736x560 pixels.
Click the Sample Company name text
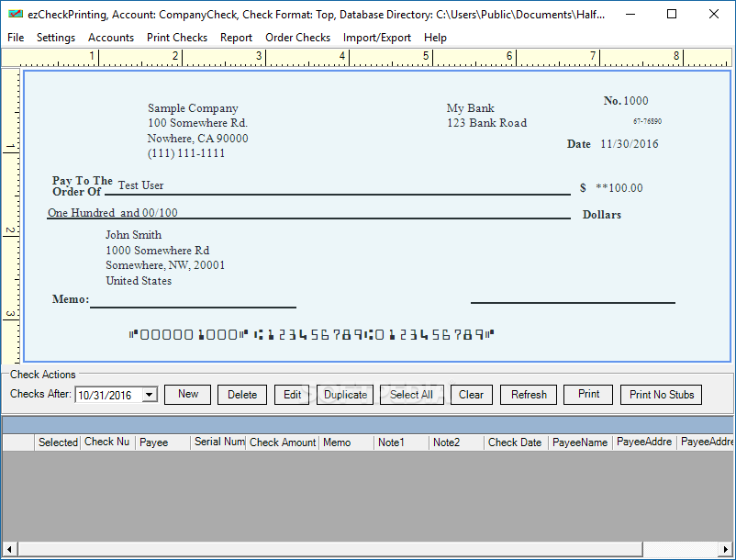[193, 108]
